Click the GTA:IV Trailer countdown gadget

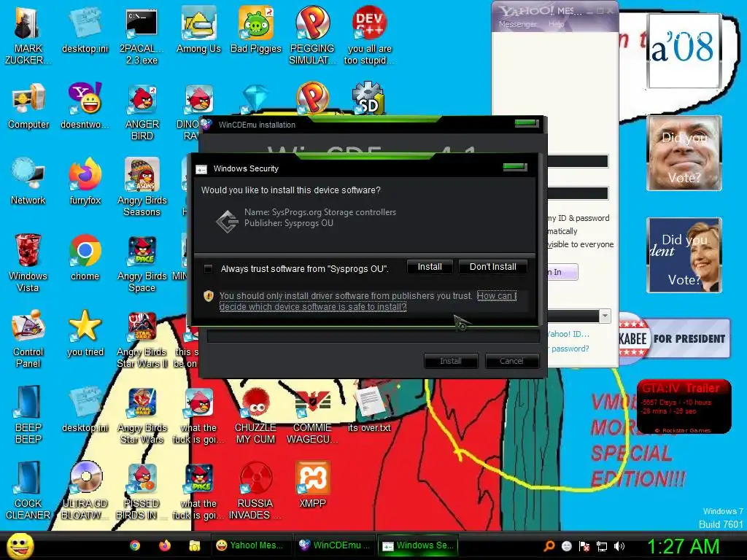684,406
